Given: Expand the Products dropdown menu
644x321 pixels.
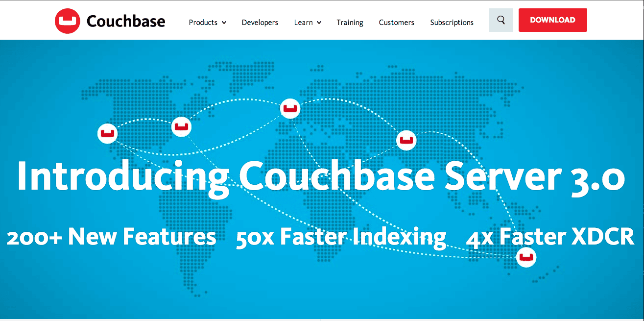Looking at the screenshot, I should tap(208, 23).
